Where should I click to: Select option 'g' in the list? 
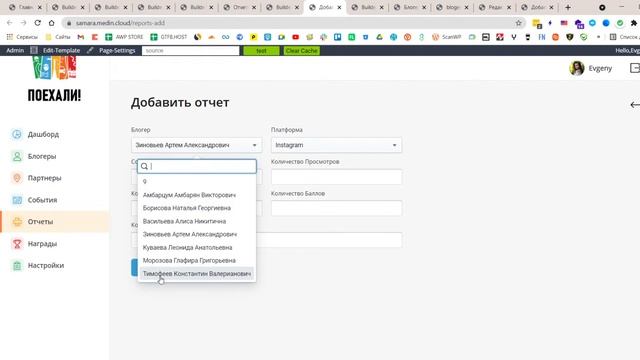(x=197, y=181)
